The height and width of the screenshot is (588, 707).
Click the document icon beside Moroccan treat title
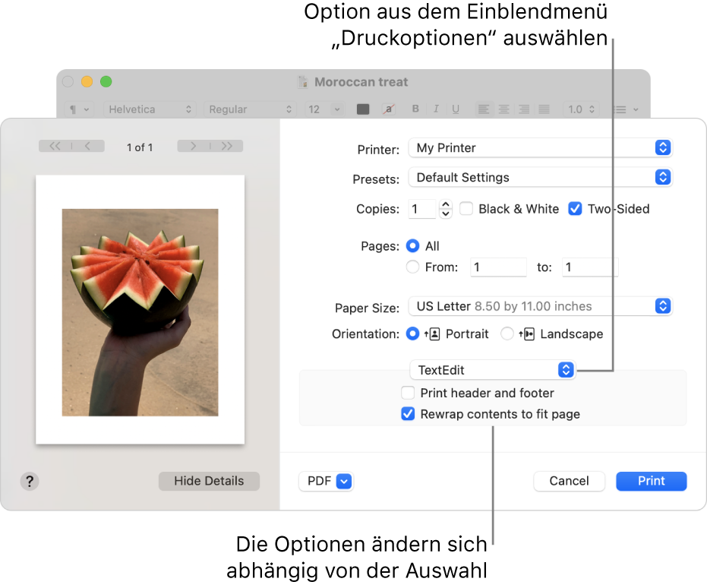[303, 82]
